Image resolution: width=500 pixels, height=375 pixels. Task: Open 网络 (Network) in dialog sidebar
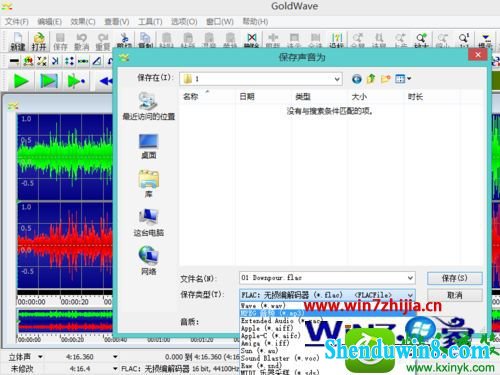(x=149, y=261)
